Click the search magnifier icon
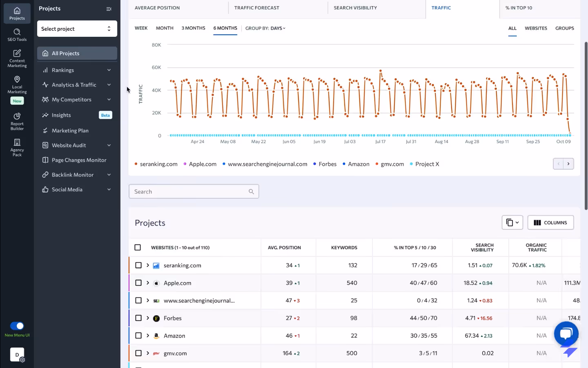Image resolution: width=588 pixels, height=368 pixels. tap(251, 191)
